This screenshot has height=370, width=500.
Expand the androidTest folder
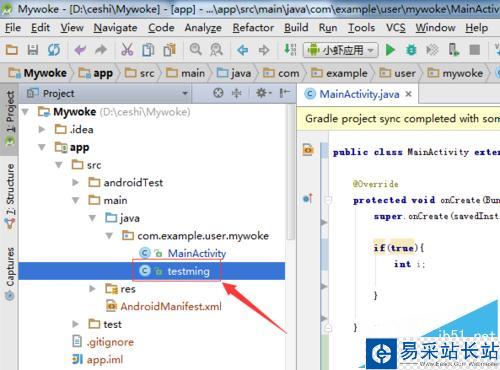pos(76,182)
